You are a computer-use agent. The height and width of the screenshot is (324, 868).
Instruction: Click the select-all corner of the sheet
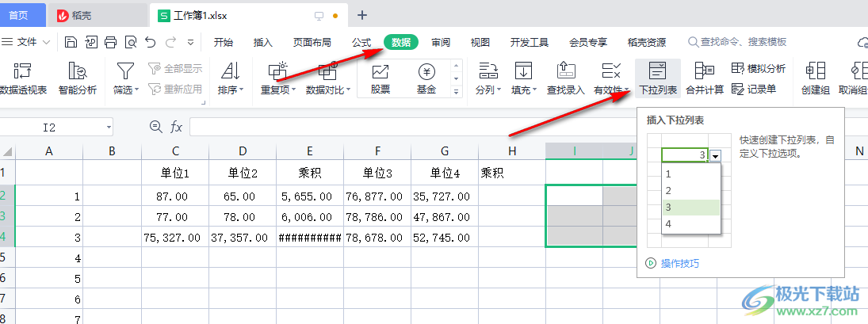[x=8, y=151]
